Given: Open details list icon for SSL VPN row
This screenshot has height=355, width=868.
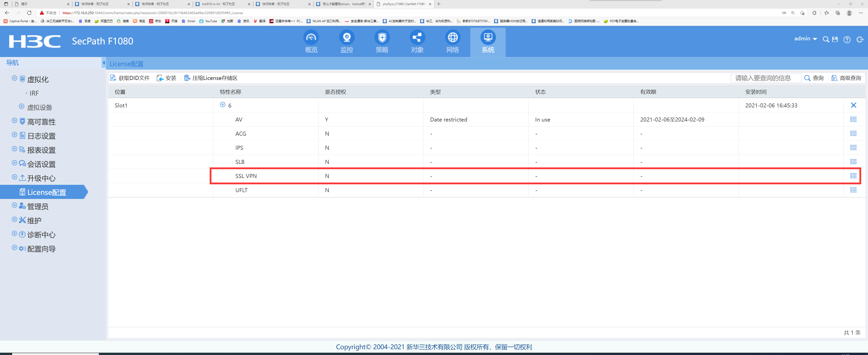Looking at the screenshot, I should [853, 176].
